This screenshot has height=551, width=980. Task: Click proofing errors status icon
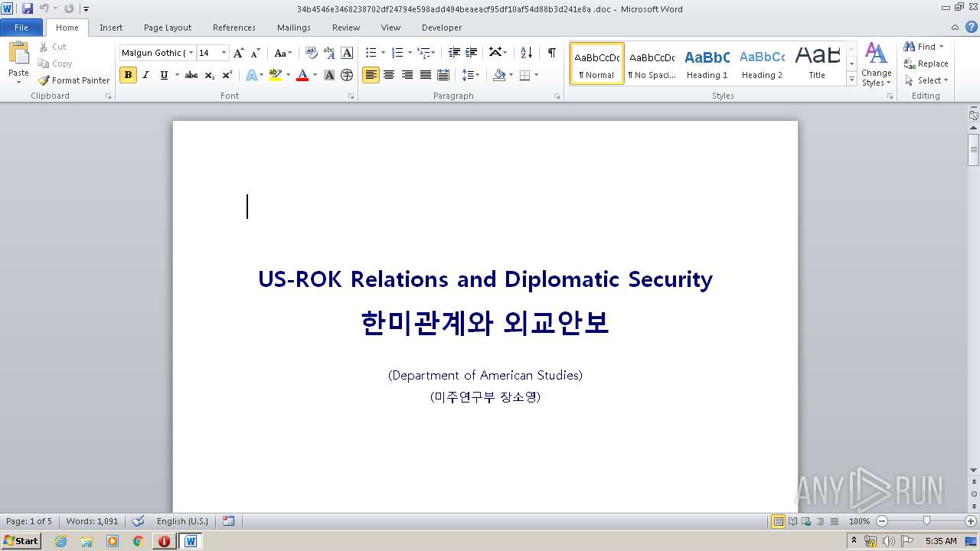tap(138, 521)
